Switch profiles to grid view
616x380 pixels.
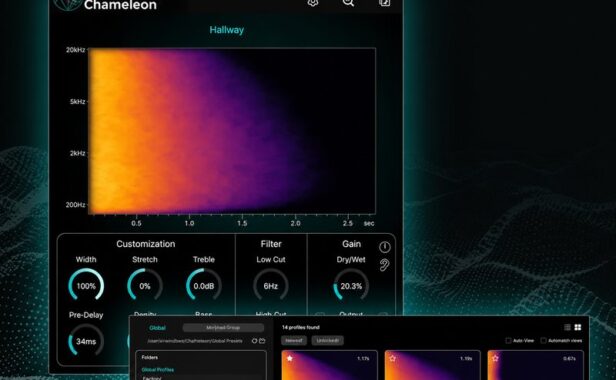(x=578, y=327)
